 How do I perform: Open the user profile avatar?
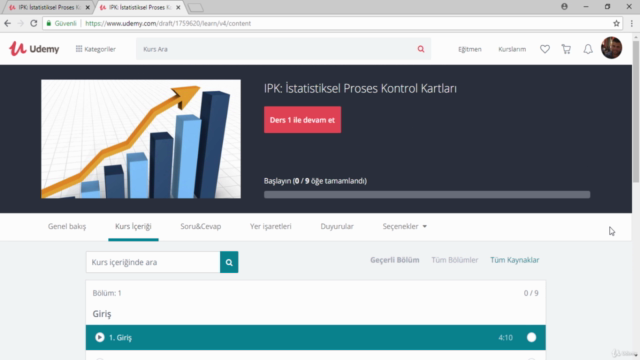coord(611,48)
